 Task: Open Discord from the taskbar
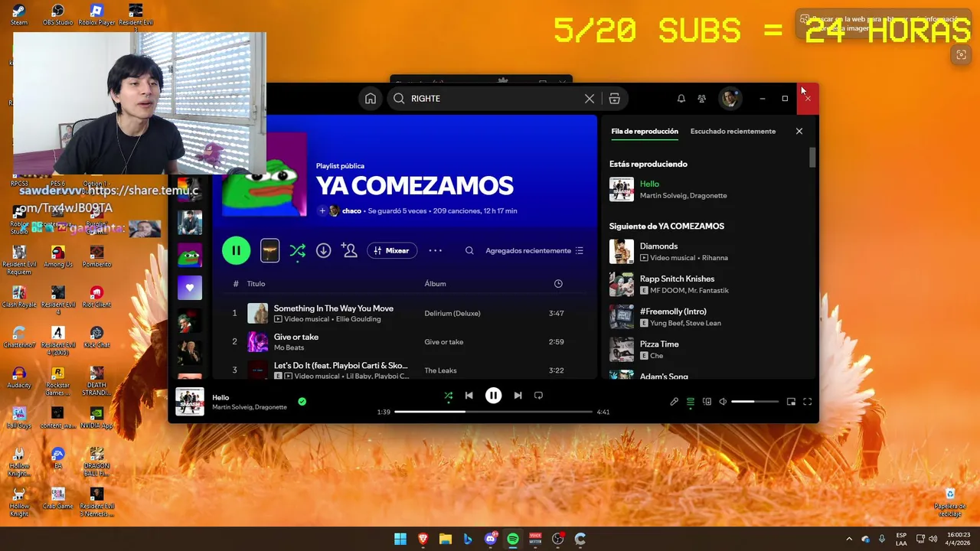pos(491,540)
